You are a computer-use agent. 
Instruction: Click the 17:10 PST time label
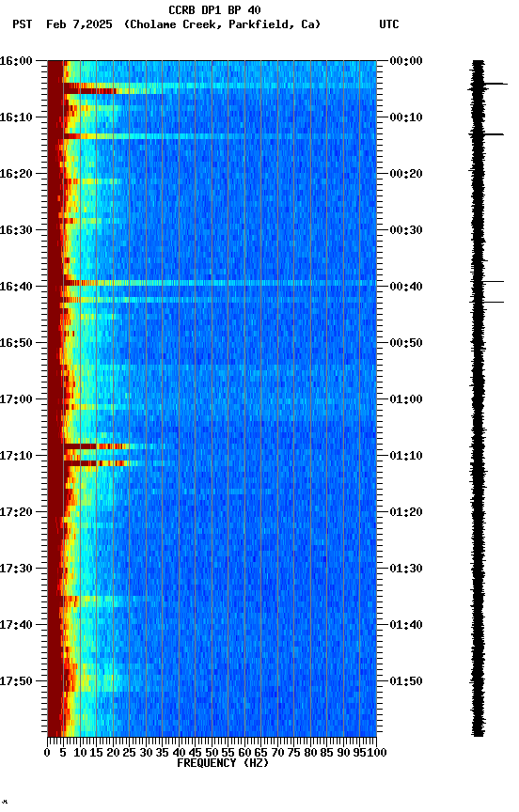16,456
